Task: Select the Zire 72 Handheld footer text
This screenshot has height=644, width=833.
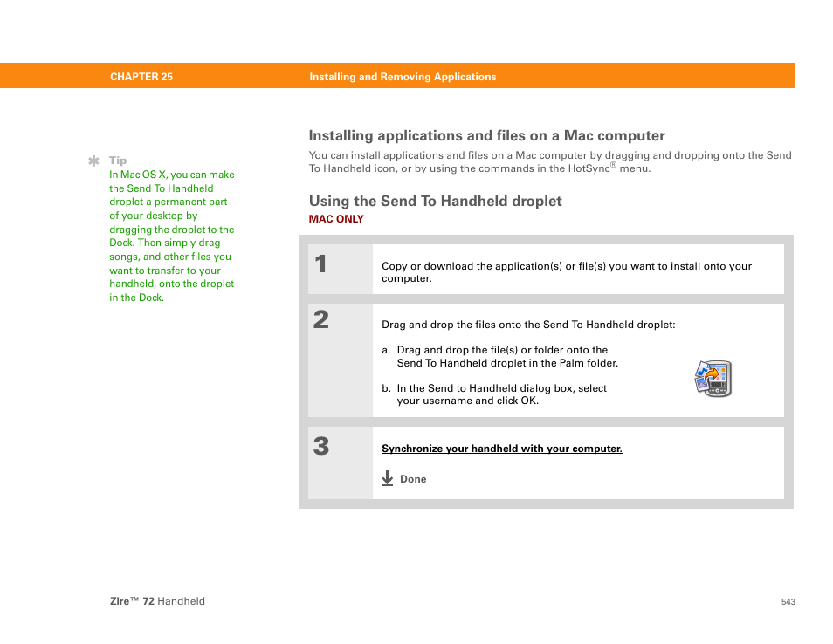Action: tap(157, 601)
